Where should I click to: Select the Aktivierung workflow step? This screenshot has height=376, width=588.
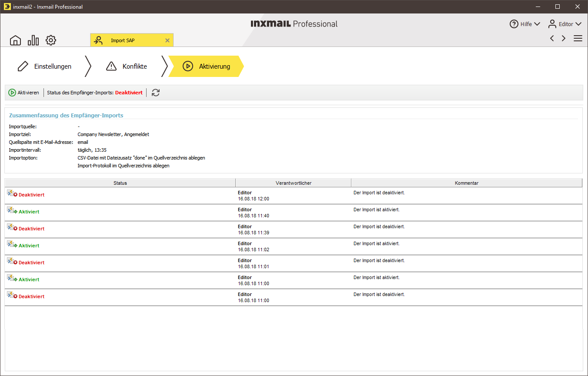206,67
